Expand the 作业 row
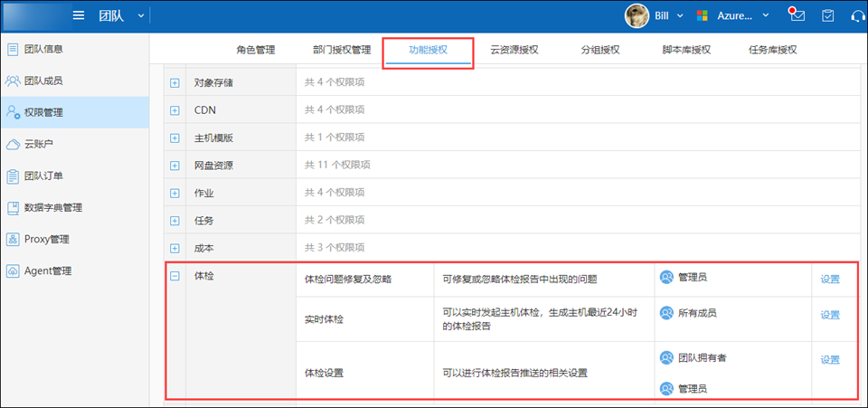 (x=175, y=194)
